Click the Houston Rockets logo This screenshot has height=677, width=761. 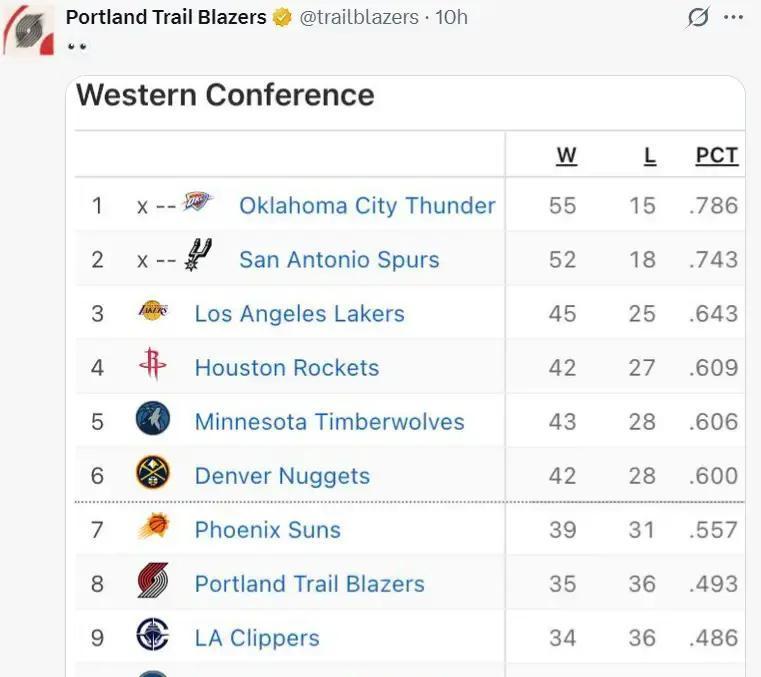tap(153, 366)
